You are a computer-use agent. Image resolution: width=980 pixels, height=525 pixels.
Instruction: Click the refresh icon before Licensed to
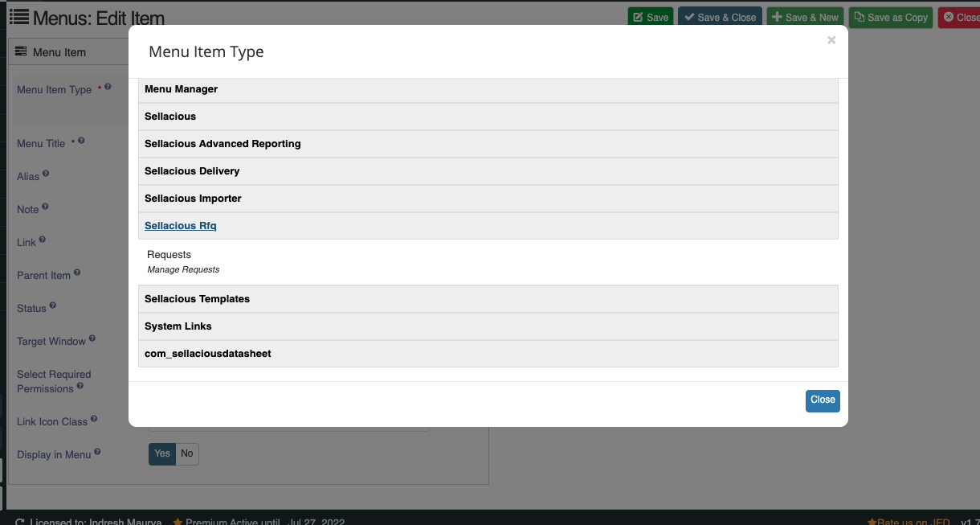tap(20, 523)
